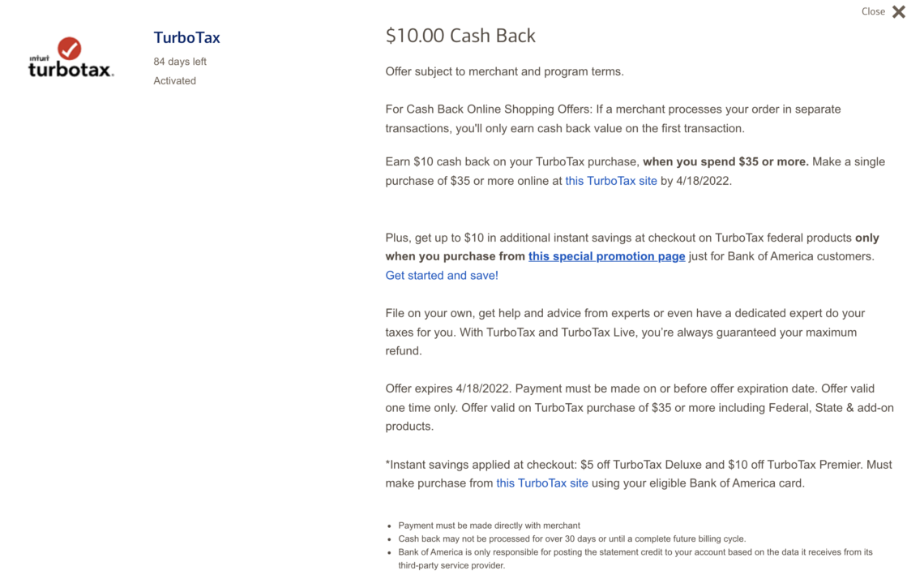Open "this special promotion page" link

[606, 256]
